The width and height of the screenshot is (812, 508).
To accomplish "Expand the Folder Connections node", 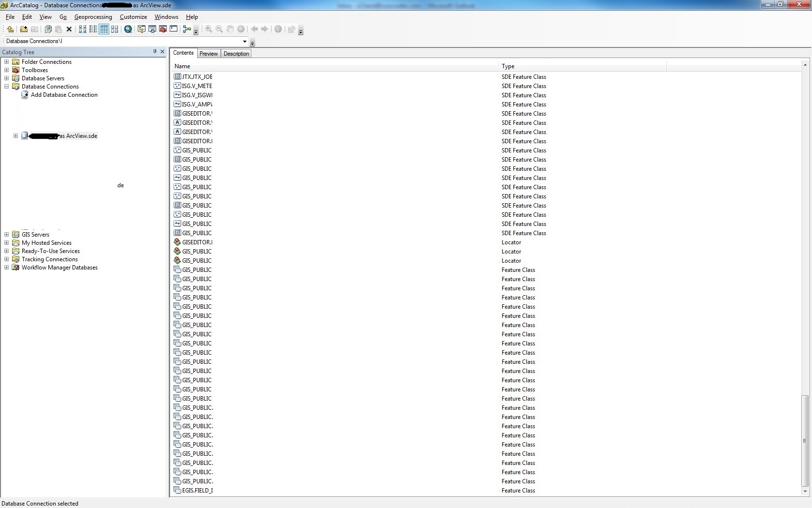I will 7,62.
